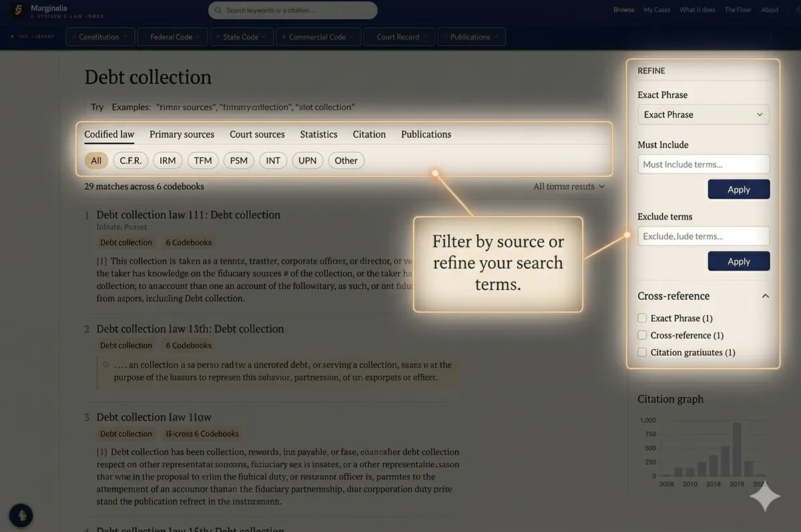801x532 pixels.
Task: Check the Citation gratiuates (1) checkbox
Action: [642, 352]
